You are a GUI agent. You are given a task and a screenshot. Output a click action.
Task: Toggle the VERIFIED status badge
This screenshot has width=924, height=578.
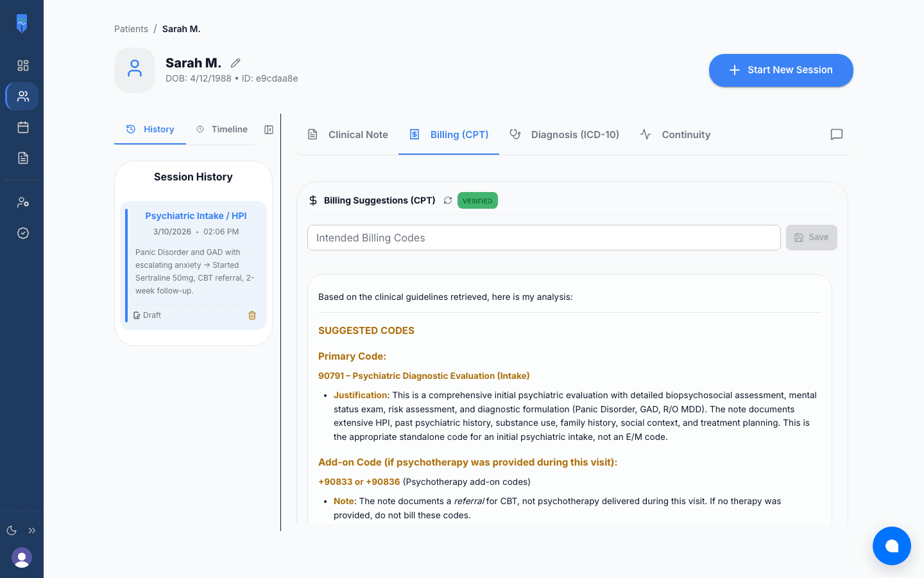(477, 200)
